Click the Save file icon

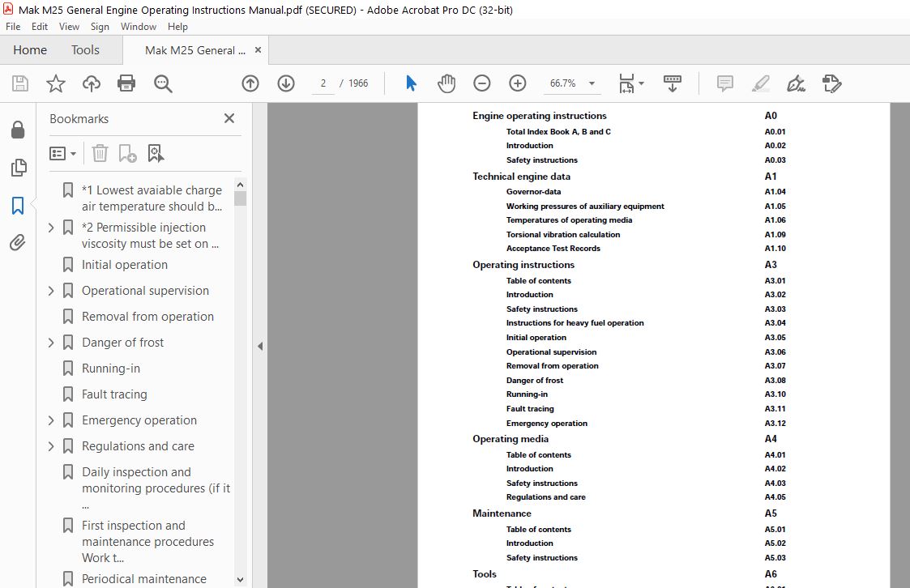click(x=20, y=83)
